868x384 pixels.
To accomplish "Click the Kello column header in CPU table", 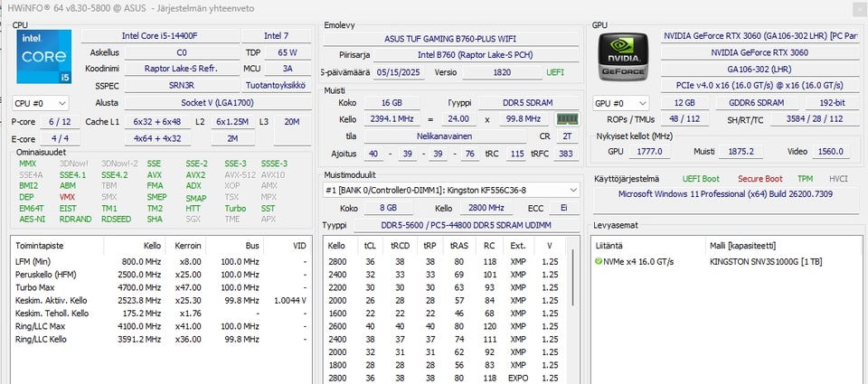I will (152, 245).
